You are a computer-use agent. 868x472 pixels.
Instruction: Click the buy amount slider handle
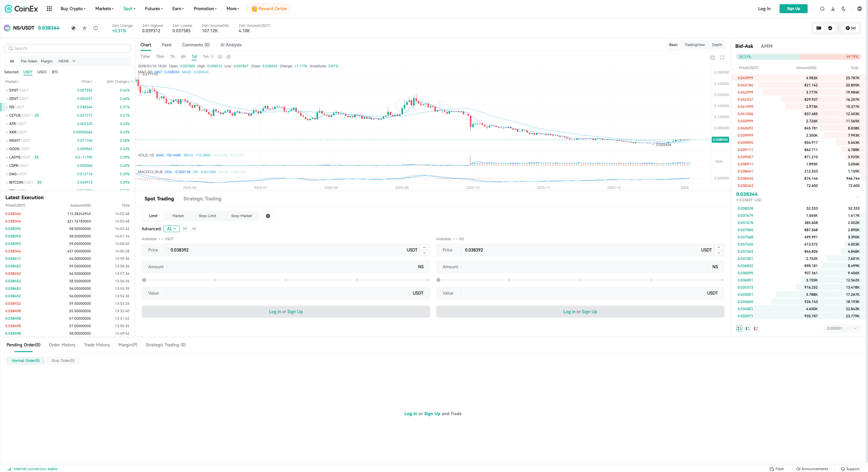[144, 280]
